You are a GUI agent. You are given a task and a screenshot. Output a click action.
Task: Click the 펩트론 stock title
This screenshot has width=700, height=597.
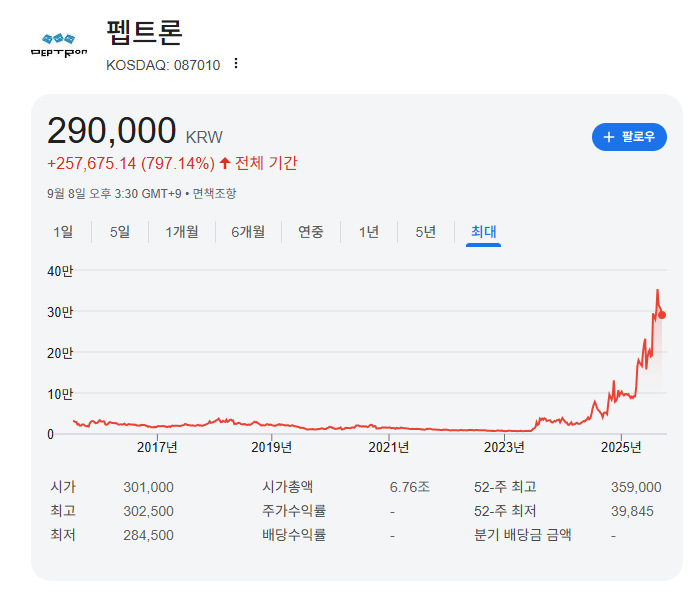tap(144, 33)
